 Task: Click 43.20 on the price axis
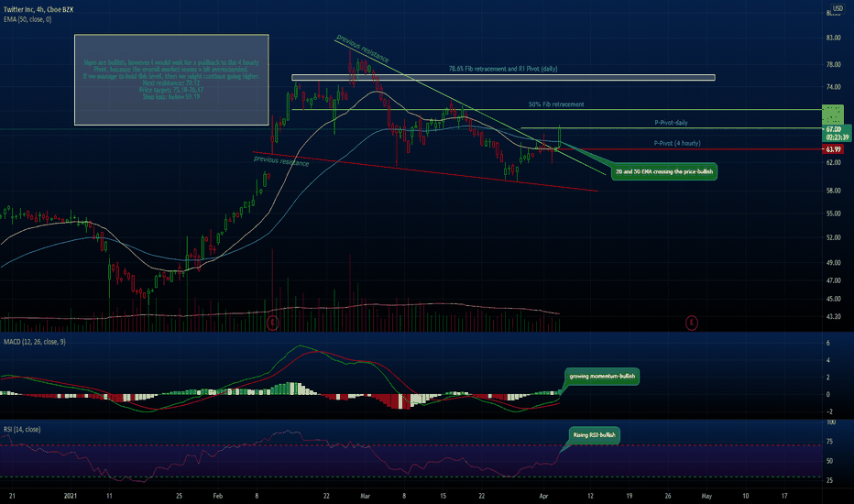833,316
